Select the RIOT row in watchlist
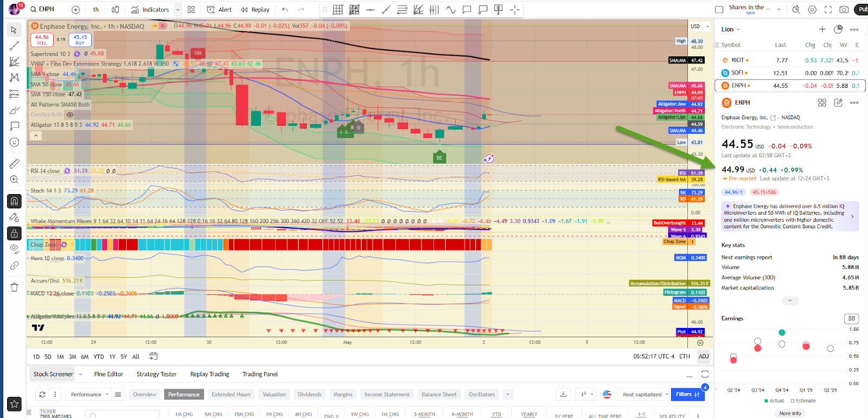This screenshot has width=868, height=418. click(x=790, y=60)
